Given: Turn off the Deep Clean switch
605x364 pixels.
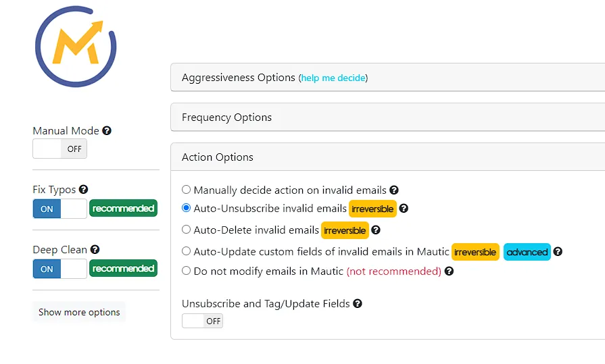Looking at the screenshot, I should coord(59,269).
